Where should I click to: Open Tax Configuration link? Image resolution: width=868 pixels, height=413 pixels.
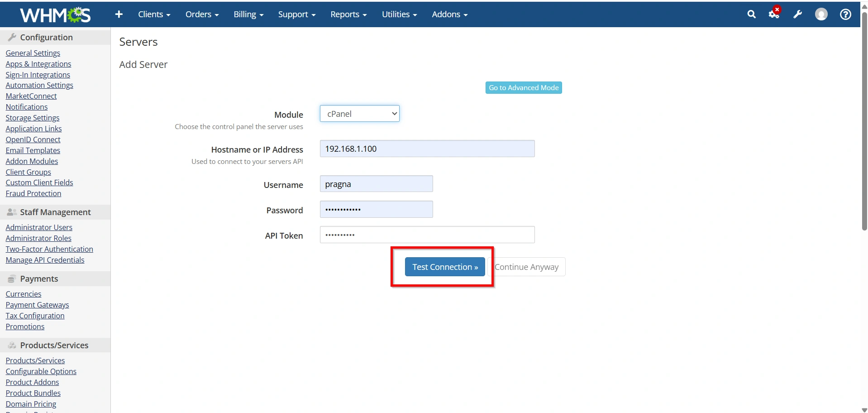35,316
